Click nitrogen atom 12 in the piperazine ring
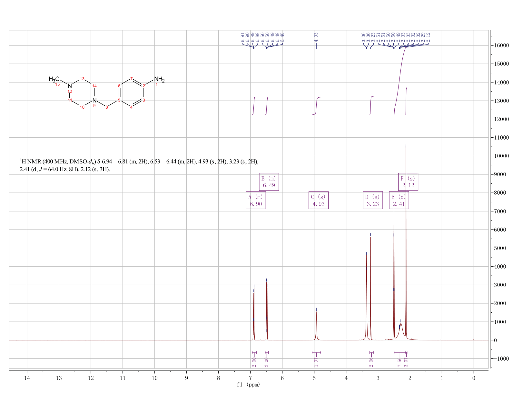 tap(70, 86)
